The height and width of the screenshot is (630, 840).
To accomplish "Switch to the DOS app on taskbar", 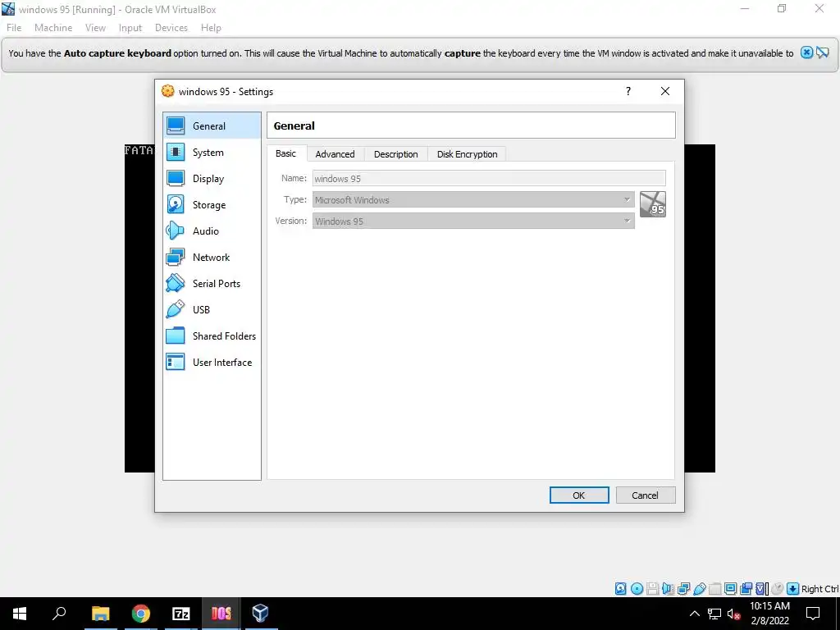I will click(x=221, y=614).
